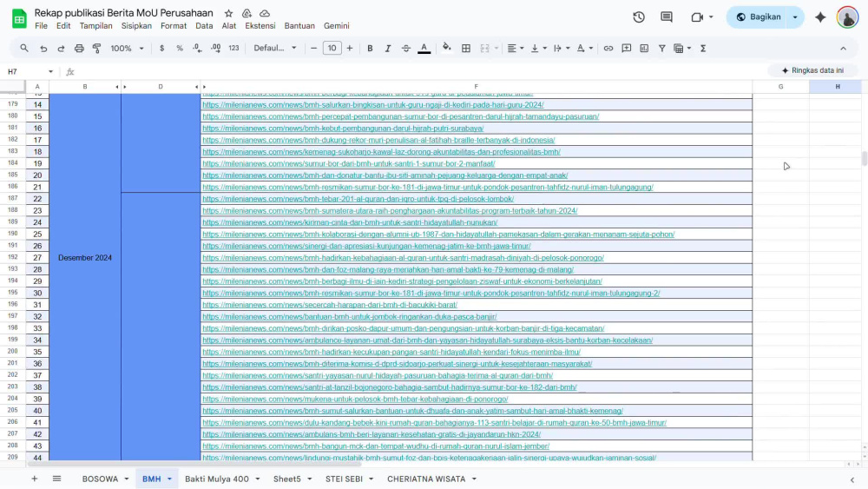
Task: Open the borders tool
Action: click(x=466, y=48)
